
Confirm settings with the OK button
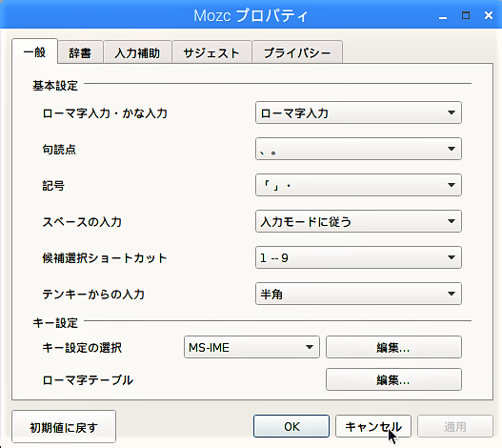(x=291, y=426)
